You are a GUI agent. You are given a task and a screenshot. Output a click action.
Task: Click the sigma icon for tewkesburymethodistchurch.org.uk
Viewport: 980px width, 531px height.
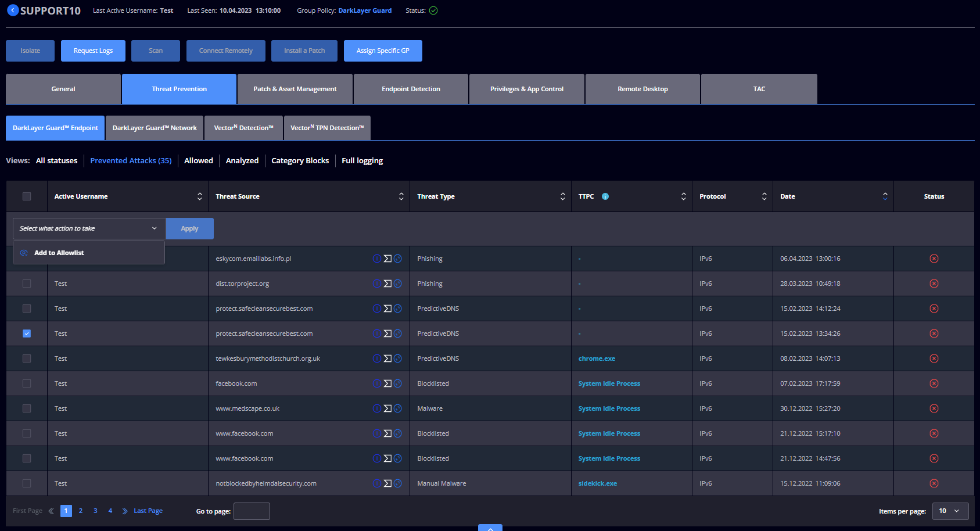[x=387, y=358]
